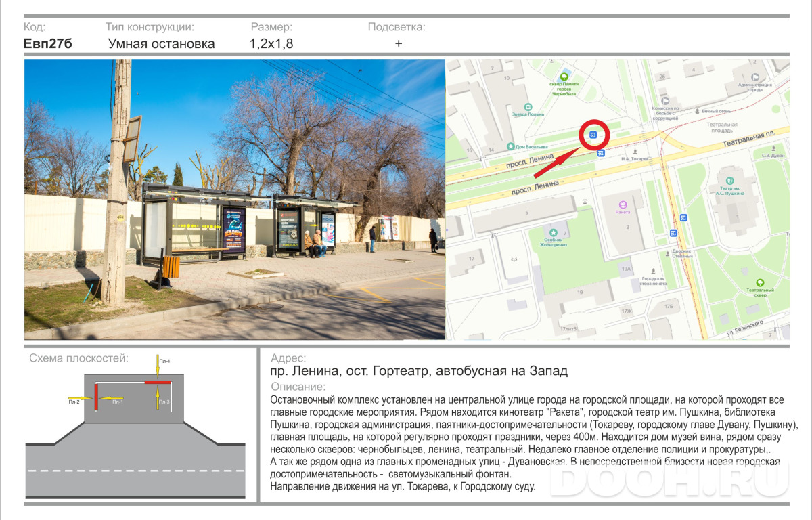Click the 17лит3 building label
Viewport: 812px width, 520px height.
click(x=568, y=328)
